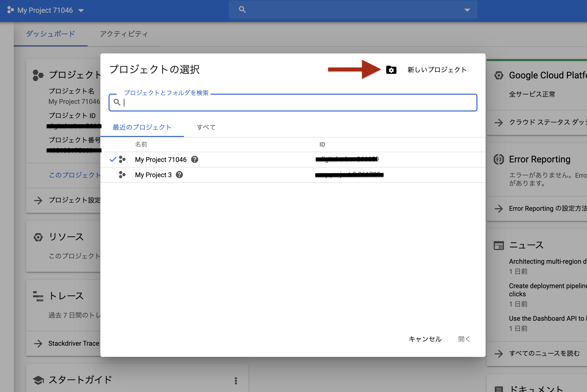Screen dimensions: 587x392
Task: Click 開く button
Action: [x=464, y=339]
